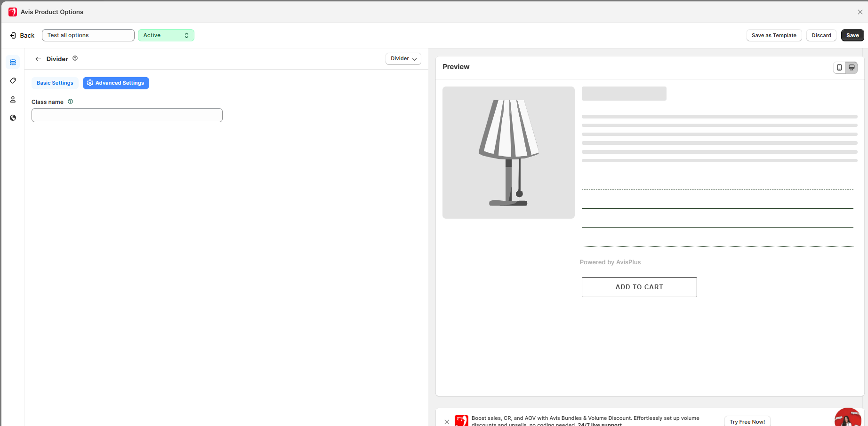Screen dimensions: 868x426
Task: Click the price tag sidebar icon
Action: click(x=13, y=81)
